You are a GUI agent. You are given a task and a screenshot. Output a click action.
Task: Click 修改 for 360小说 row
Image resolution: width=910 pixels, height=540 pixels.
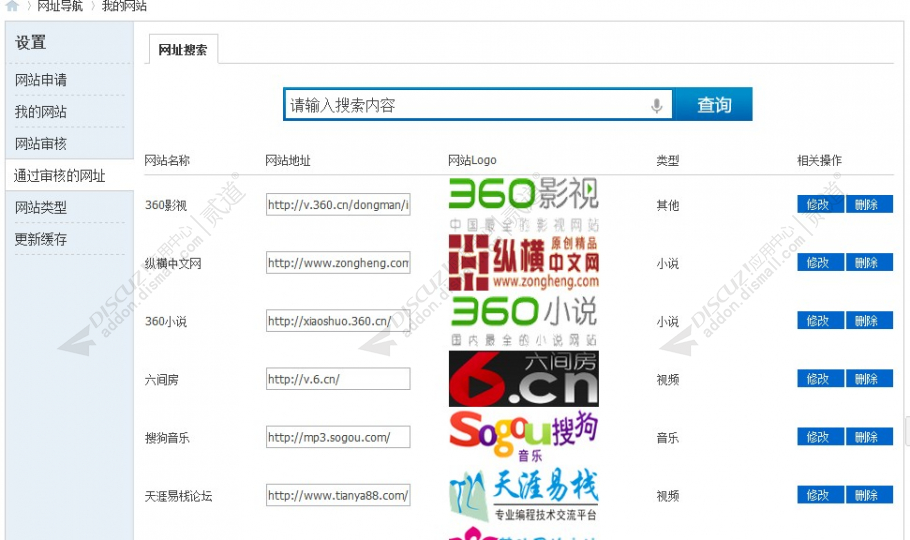pos(820,321)
